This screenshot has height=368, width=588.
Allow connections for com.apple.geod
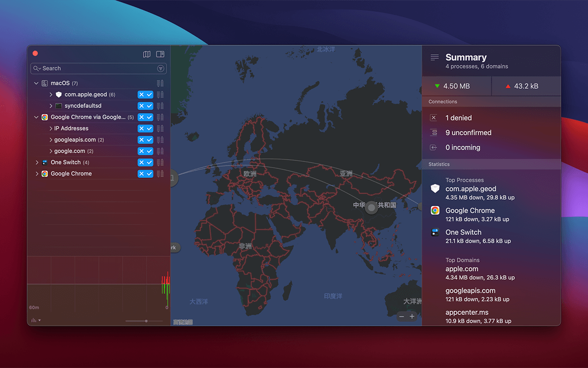[149, 95]
